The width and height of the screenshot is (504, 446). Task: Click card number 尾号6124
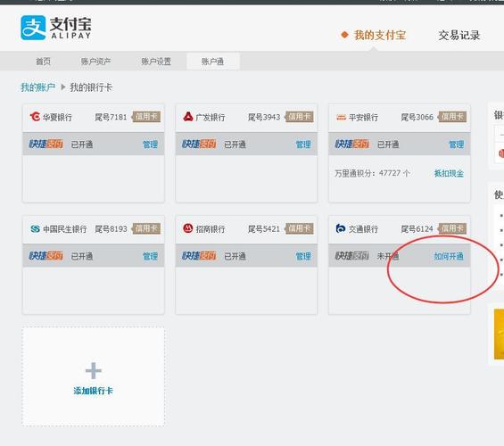tap(417, 228)
